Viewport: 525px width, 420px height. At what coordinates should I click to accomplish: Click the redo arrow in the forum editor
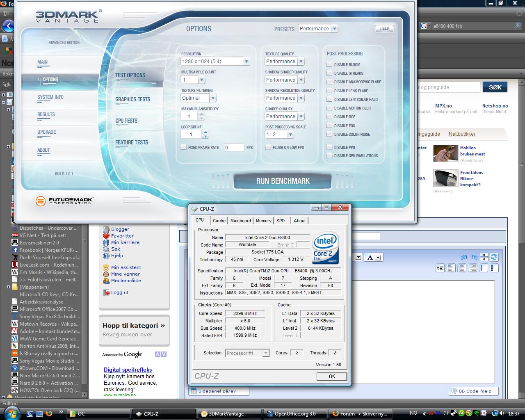475,257
